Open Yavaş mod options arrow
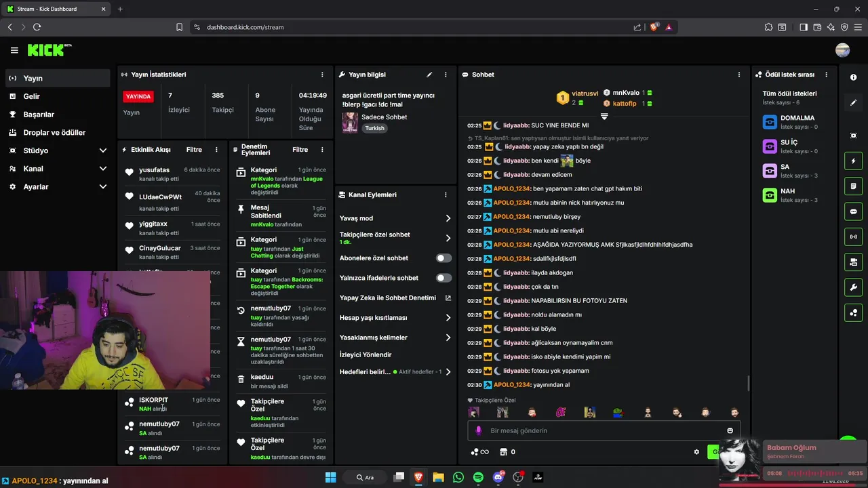868x488 pixels. [x=448, y=218]
